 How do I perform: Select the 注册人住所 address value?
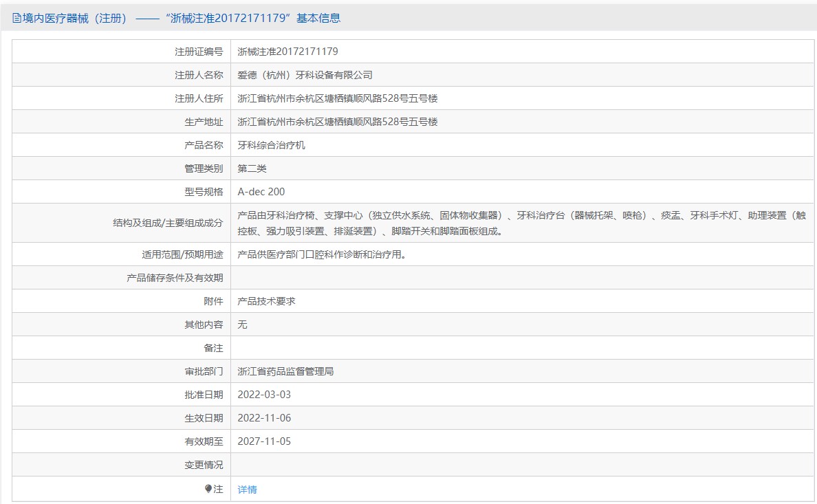pos(338,98)
